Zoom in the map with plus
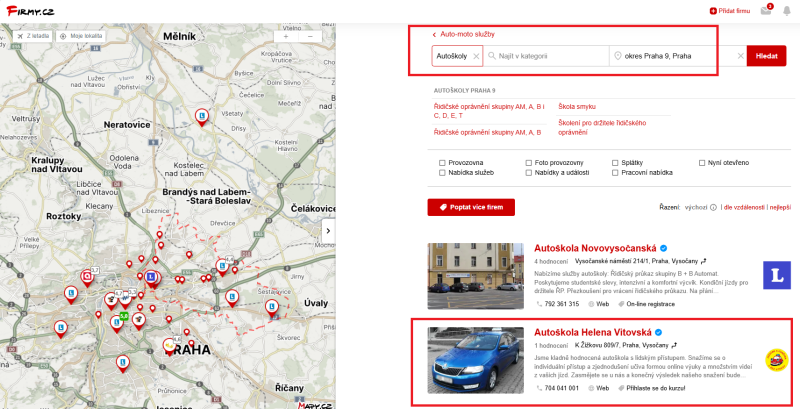Screen dimensions: 800x409 click(286, 37)
